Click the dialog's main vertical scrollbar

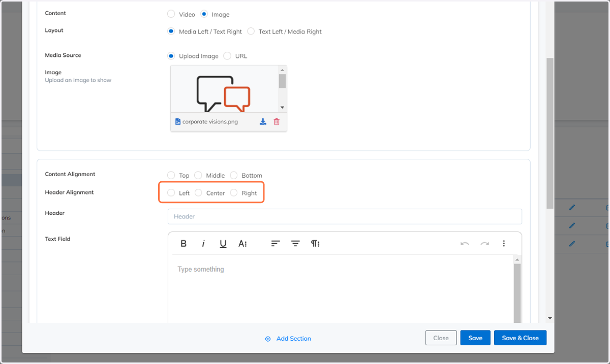[550, 133]
